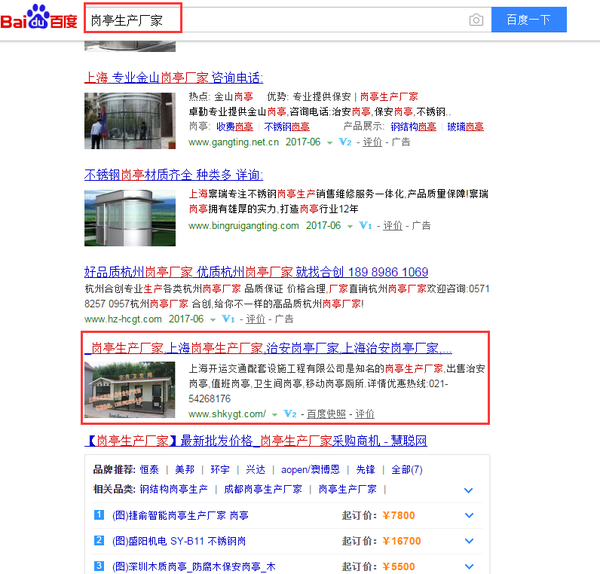Viewport: 600px width, 574px height.
Task: Open related category 成都岗亭生产厂家
Action: pos(263,489)
